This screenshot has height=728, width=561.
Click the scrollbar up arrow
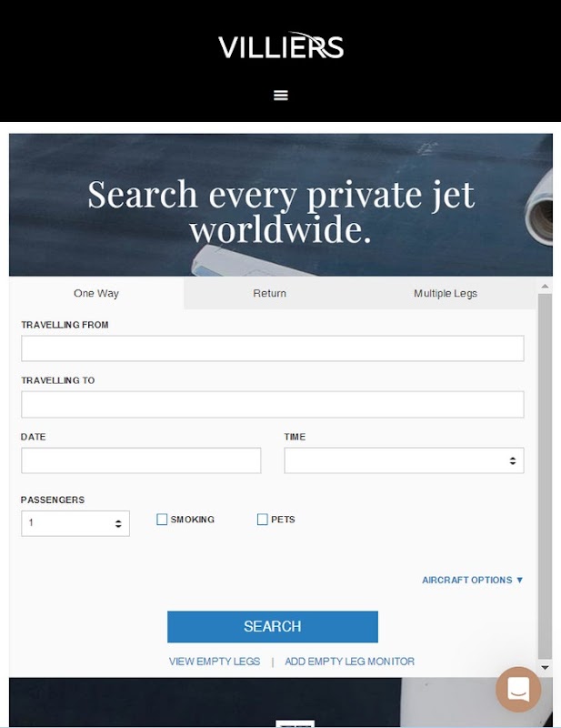click(x=546, y=287)
